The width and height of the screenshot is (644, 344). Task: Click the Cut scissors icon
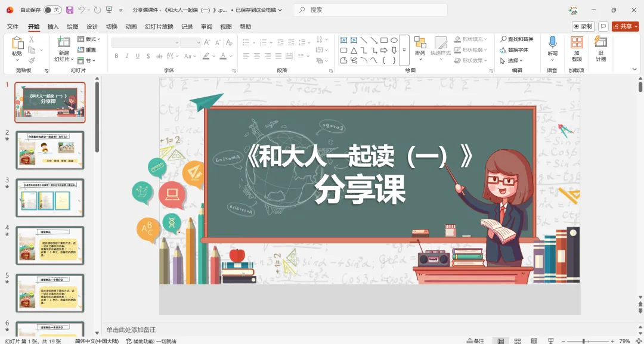[x=32, y=39]
